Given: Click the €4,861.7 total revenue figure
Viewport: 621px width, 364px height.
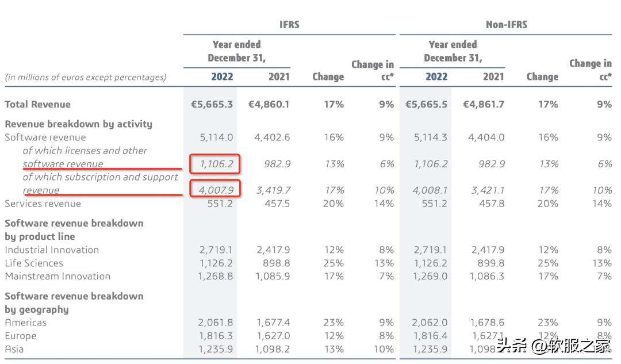Looking at the screenshot, I should click(484, 104).
